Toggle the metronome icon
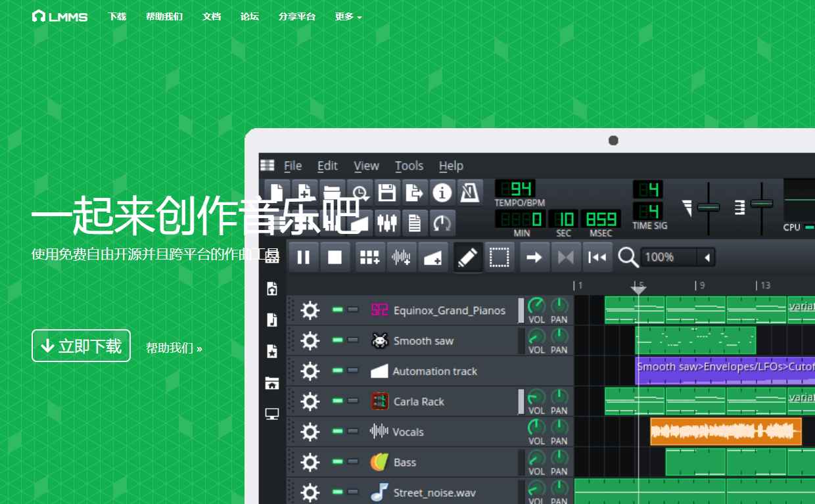The image size is (815, 504). pyautogui.click(x=470, y=193)
